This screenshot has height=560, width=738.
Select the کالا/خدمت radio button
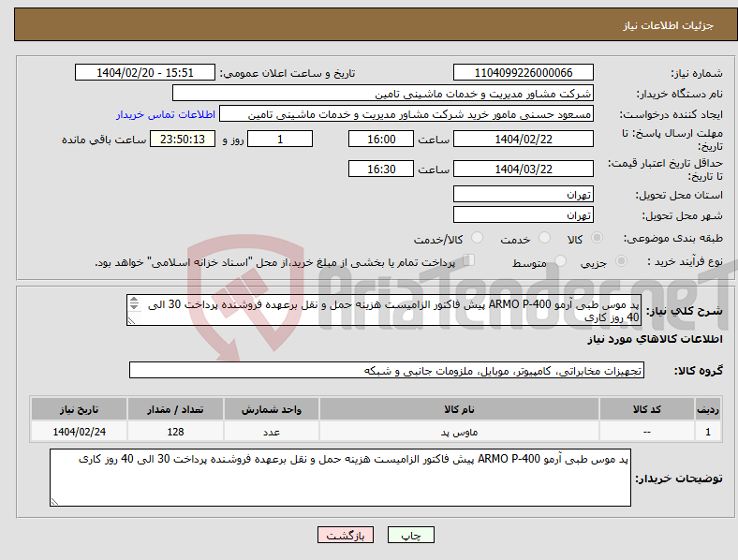coord(478,238)
